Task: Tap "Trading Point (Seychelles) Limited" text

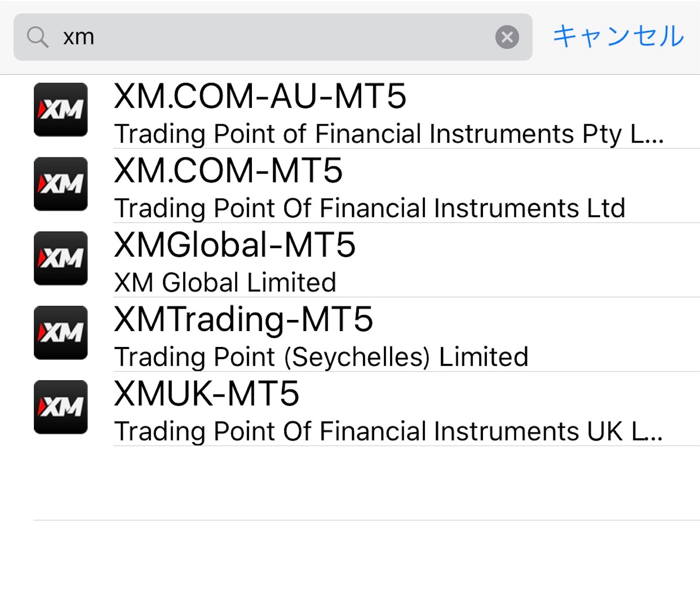Action: (x=321, y=357)
